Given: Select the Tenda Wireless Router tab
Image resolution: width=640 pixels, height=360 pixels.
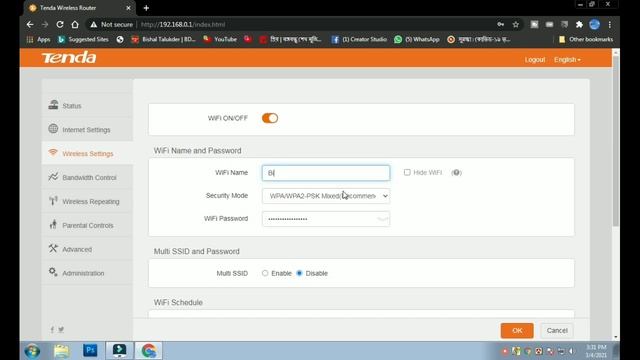Looking at the screenshot, I should coord(79,8).
